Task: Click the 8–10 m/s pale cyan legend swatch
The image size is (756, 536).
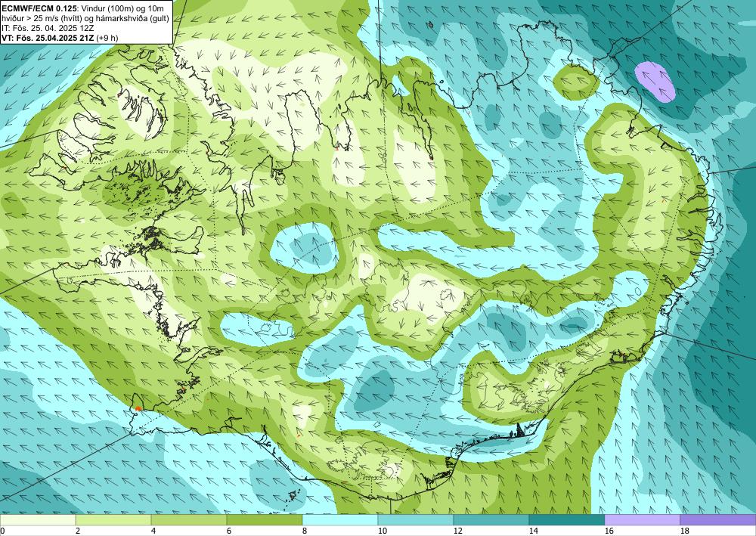Action: point(340,519)
